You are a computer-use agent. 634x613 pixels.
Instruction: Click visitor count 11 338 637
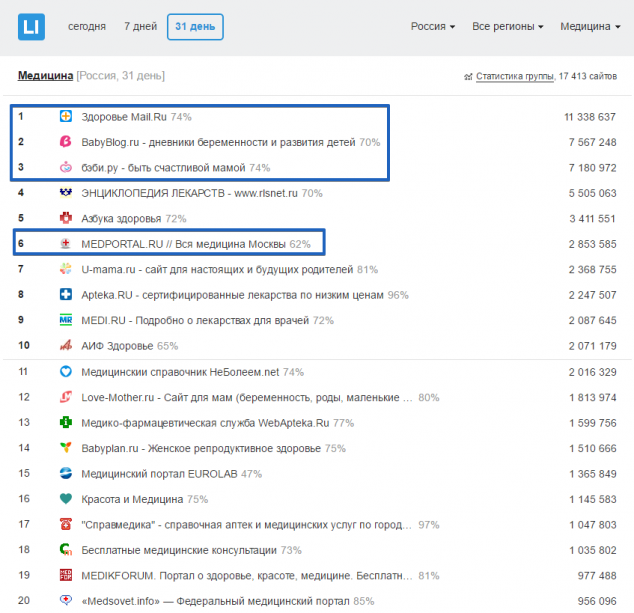(590, 117)
